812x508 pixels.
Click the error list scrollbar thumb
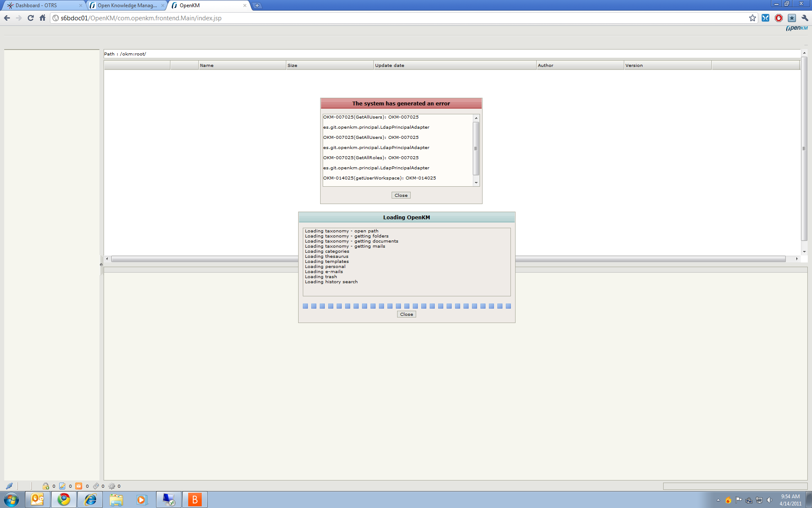click(476, 148)
